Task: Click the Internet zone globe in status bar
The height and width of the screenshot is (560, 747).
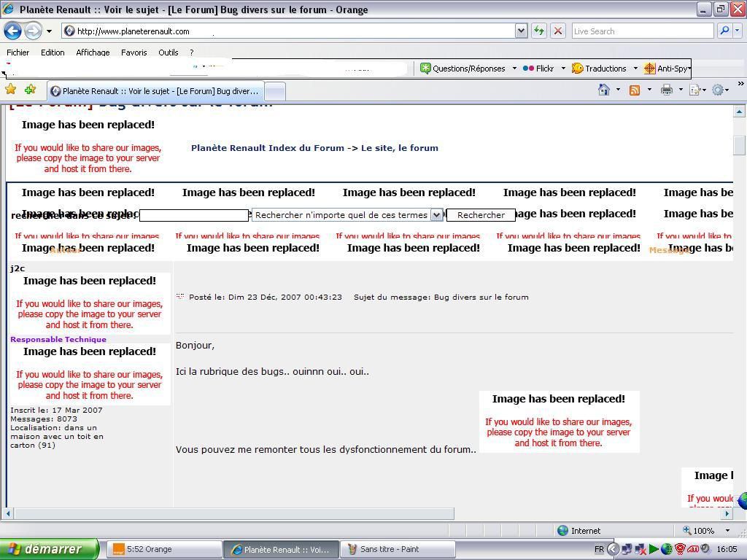Action: [x=562, y=531]
